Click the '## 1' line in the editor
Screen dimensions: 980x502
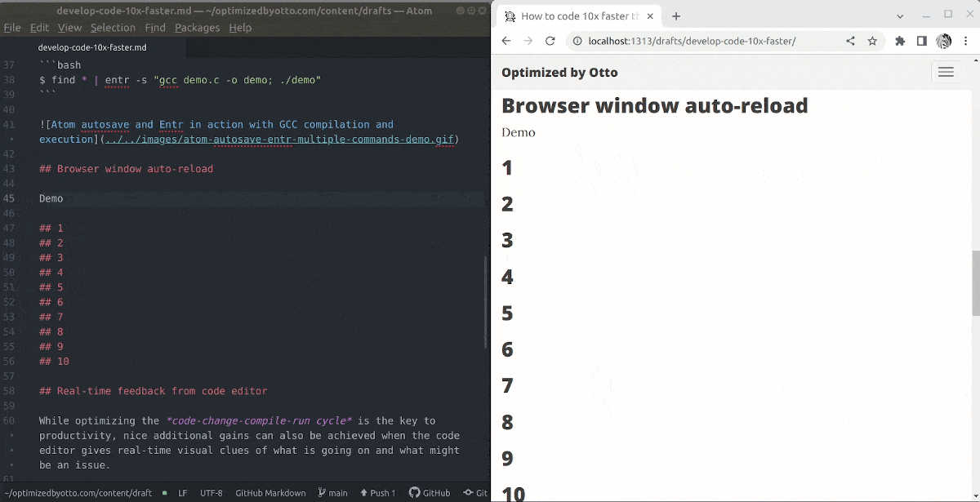51,228
